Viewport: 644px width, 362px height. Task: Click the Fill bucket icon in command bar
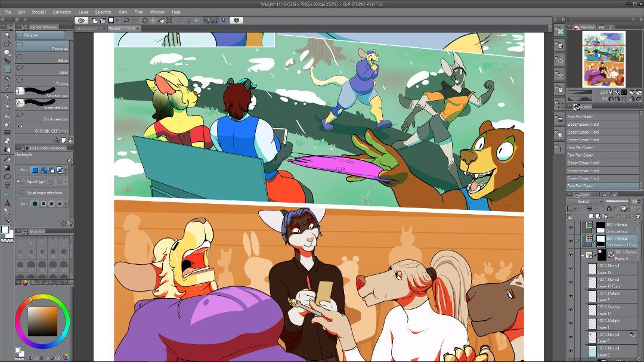pyautogui.click(x=162, y=20)
